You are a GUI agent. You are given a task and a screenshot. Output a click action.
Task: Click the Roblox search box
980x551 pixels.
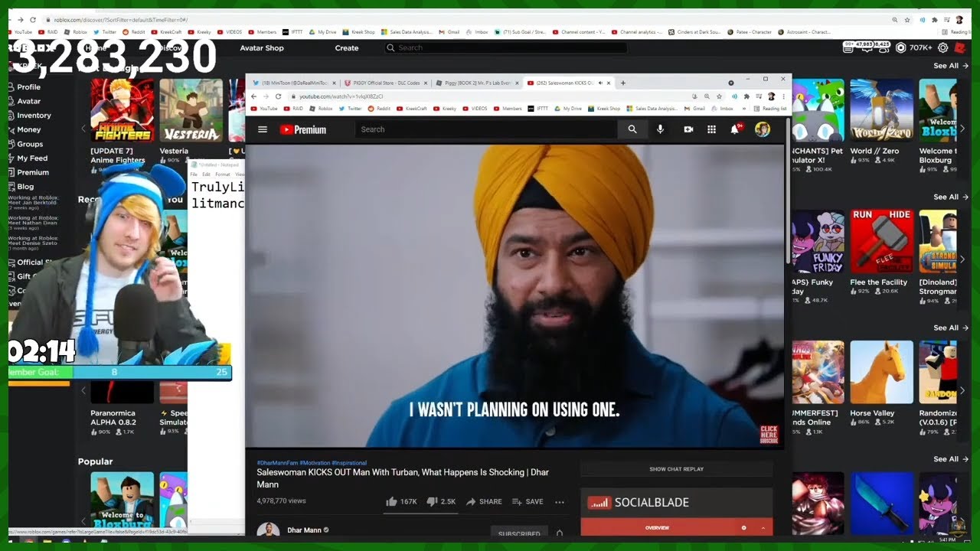(505, 47)
